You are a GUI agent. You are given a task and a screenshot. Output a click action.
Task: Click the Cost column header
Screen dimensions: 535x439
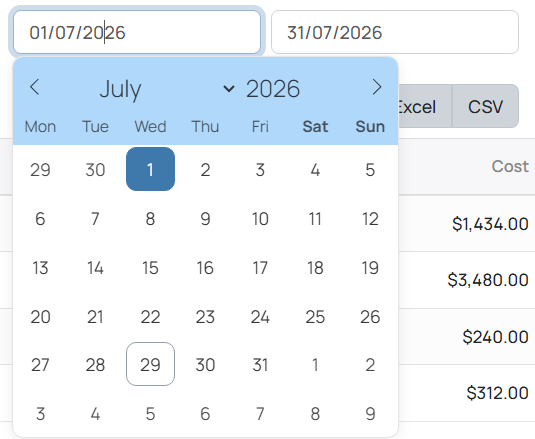click(510, 166)
